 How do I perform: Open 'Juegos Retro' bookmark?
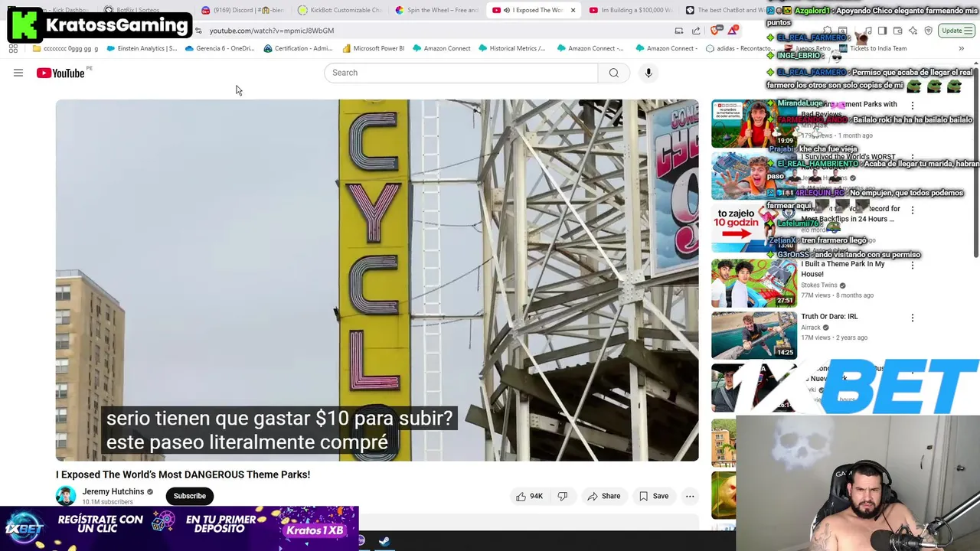coord(808,48)
